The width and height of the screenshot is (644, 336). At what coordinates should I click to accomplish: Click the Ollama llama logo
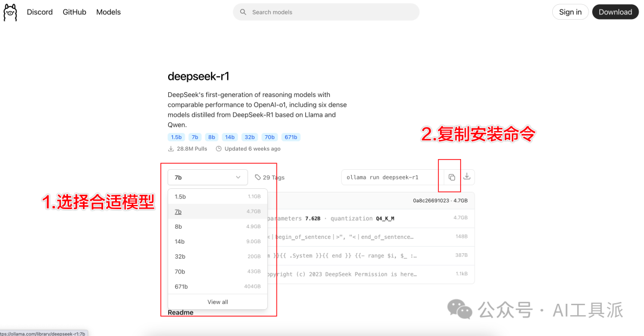coord(10,13)
